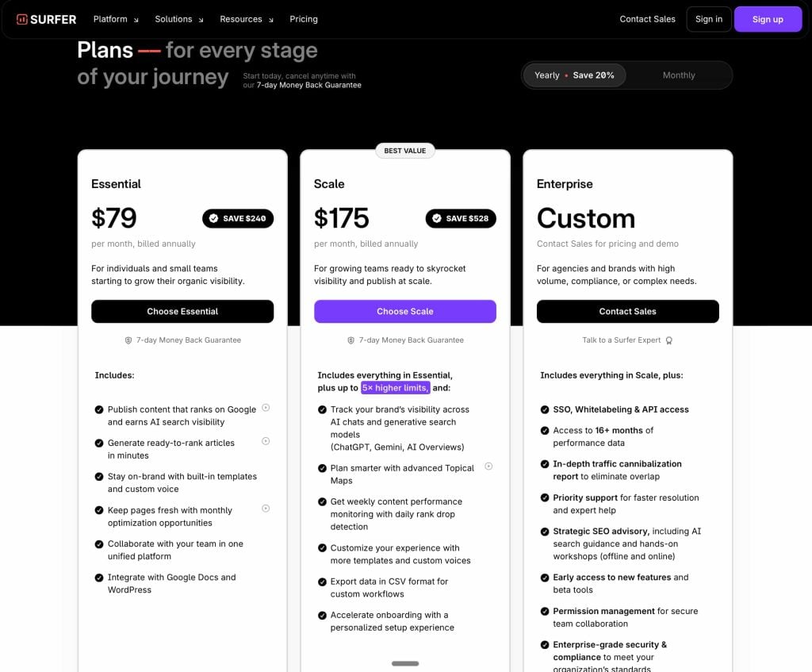Click the checkmark badge icon on SAVE $528
This screenshot has width=812, height=672.
point(436,218)
